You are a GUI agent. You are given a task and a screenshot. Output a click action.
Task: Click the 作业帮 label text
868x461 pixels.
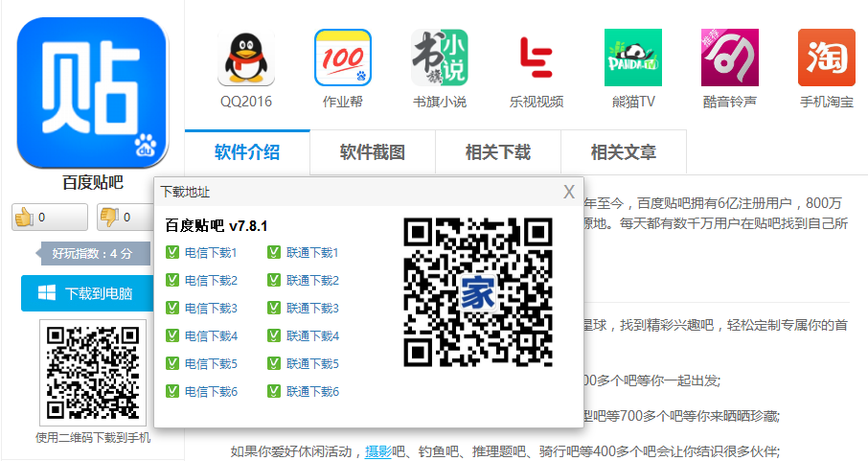click(x=343, y=102)
